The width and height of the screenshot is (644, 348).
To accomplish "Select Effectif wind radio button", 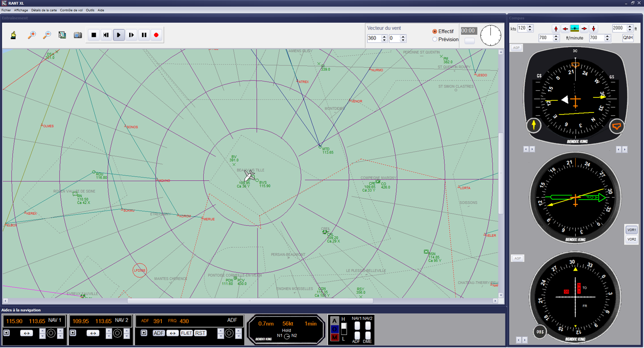I will pos(435,32).
